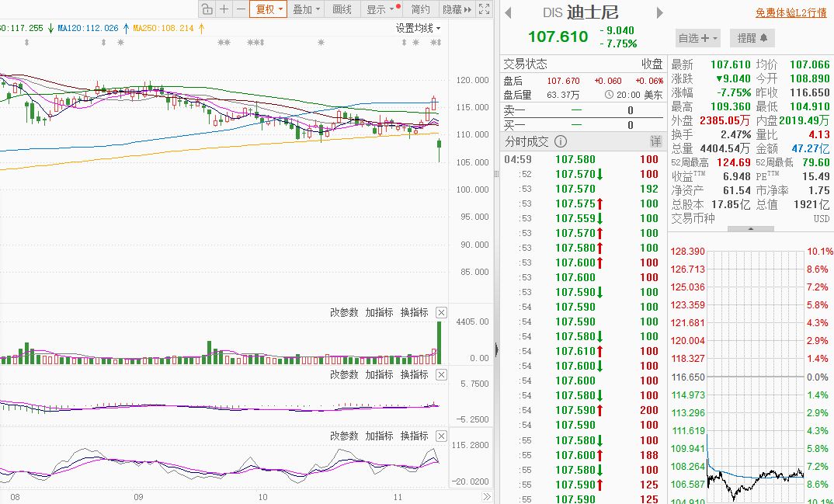
Task: Set a price alert with 提醒
Action: [x=752, y=38]
